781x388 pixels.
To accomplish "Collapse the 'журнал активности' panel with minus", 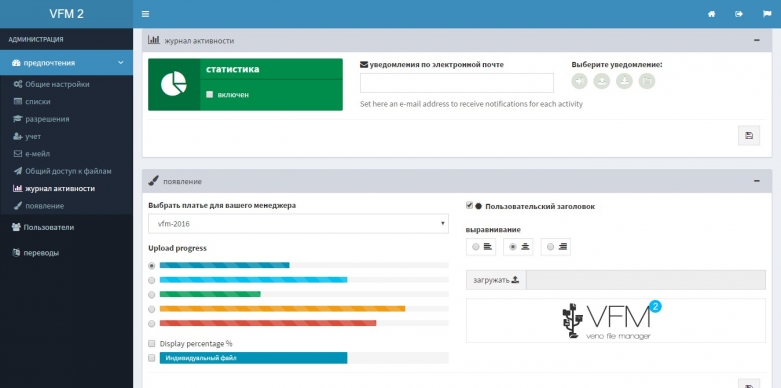I will (x=757, y=40).
